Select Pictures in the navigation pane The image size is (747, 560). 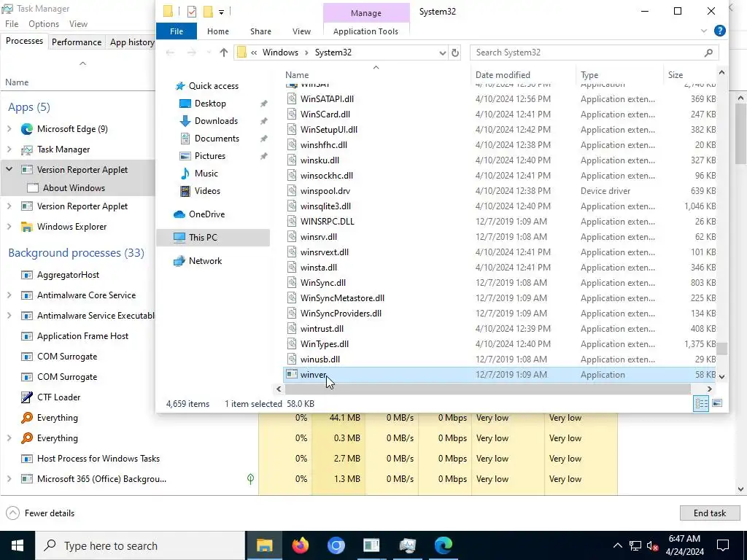(x=209, y=156)
